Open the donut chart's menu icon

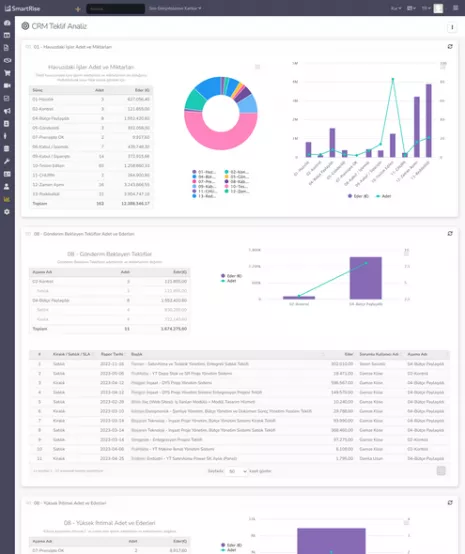click(x=258, y=67)
